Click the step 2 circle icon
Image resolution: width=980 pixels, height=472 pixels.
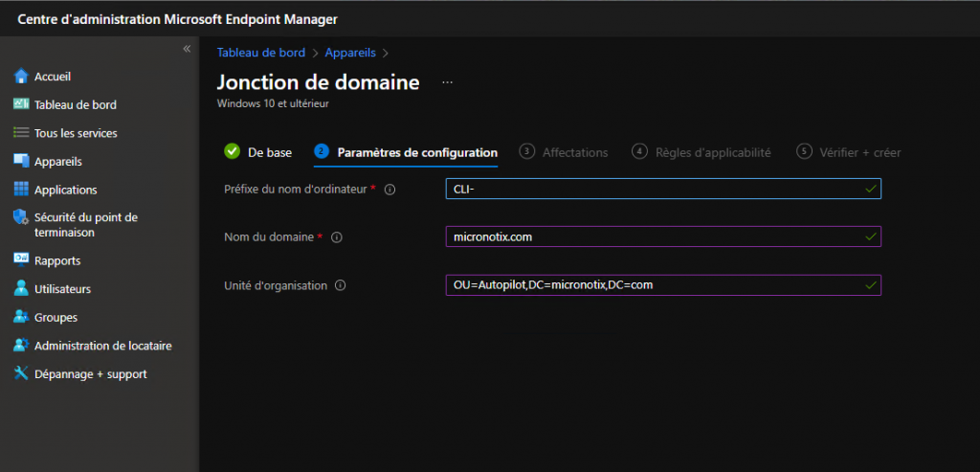click(x=322, y=151)
